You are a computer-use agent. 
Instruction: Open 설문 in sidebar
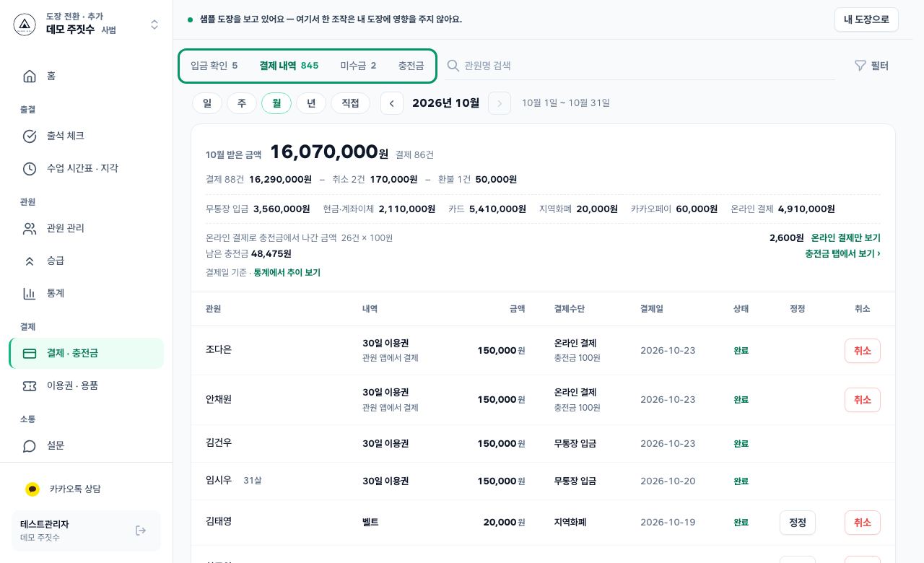[87, 445]
